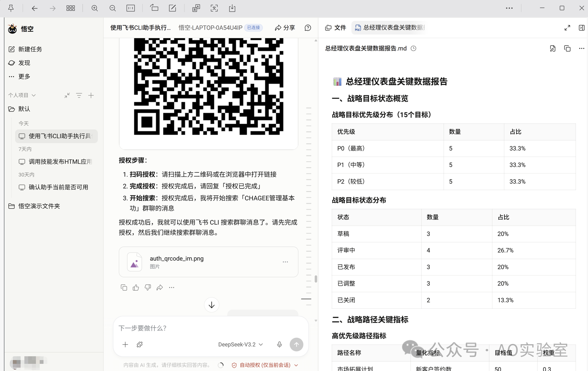This screenshot has height=371, width=588.
Task: Open 悟空演示文件夹 folder
Action: coord(34,206)
